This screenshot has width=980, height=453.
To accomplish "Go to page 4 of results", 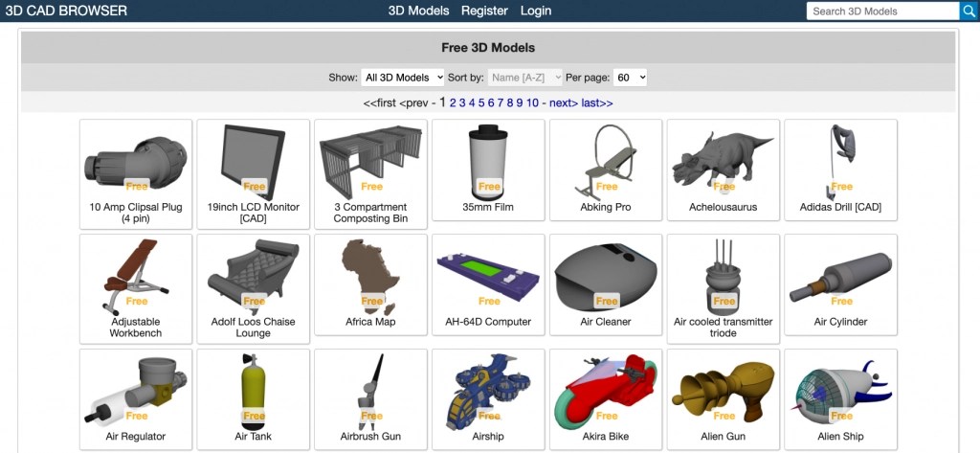I will click(472, 103).
